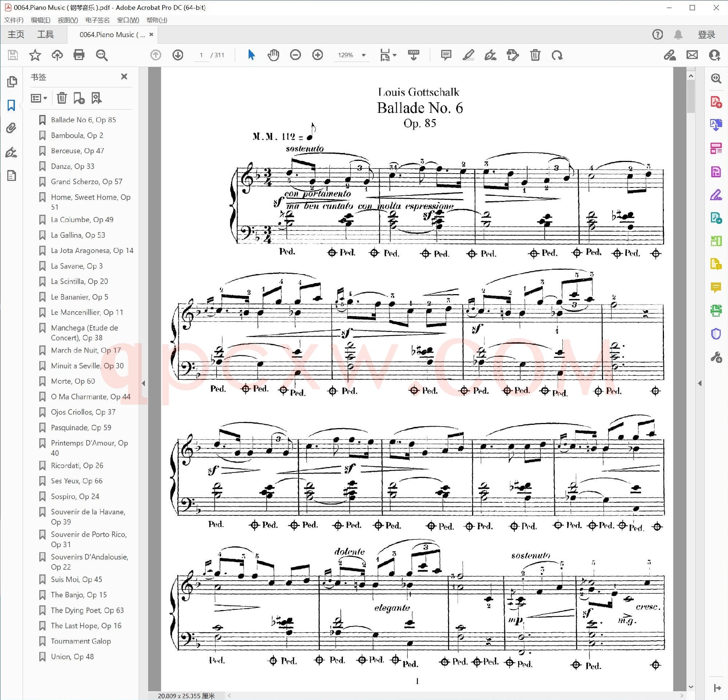Switch to the 工具 tab
728x700 pixels.
click(45, 35)
